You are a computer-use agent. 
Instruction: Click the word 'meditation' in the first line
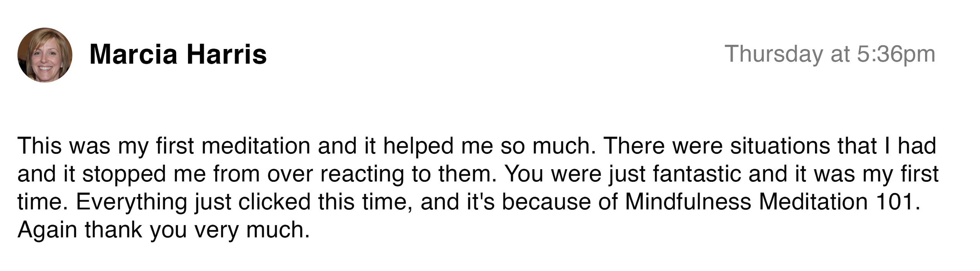(256, 146)
